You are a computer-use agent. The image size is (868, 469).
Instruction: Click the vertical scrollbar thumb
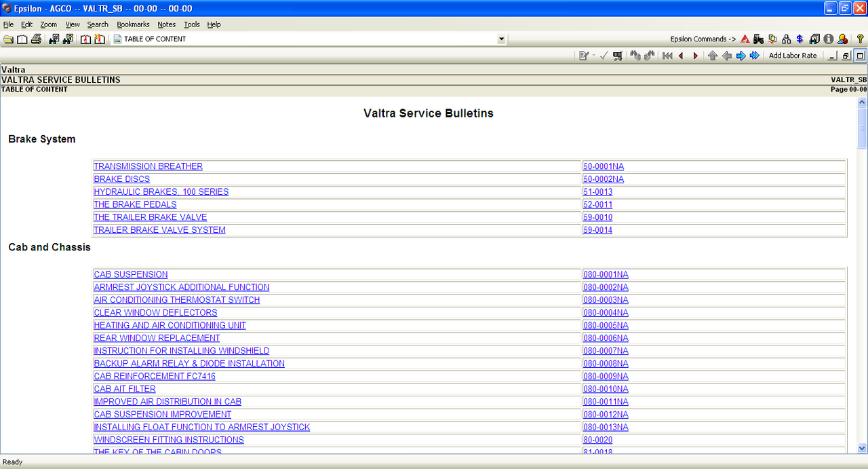[x=862, y=128]
